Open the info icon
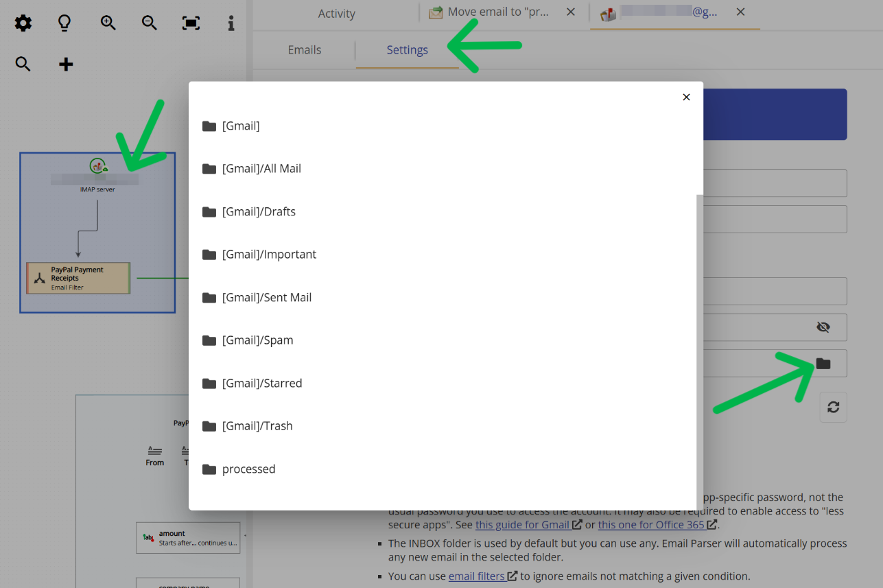Screen dimensions: 883x588 pos(231,23)
